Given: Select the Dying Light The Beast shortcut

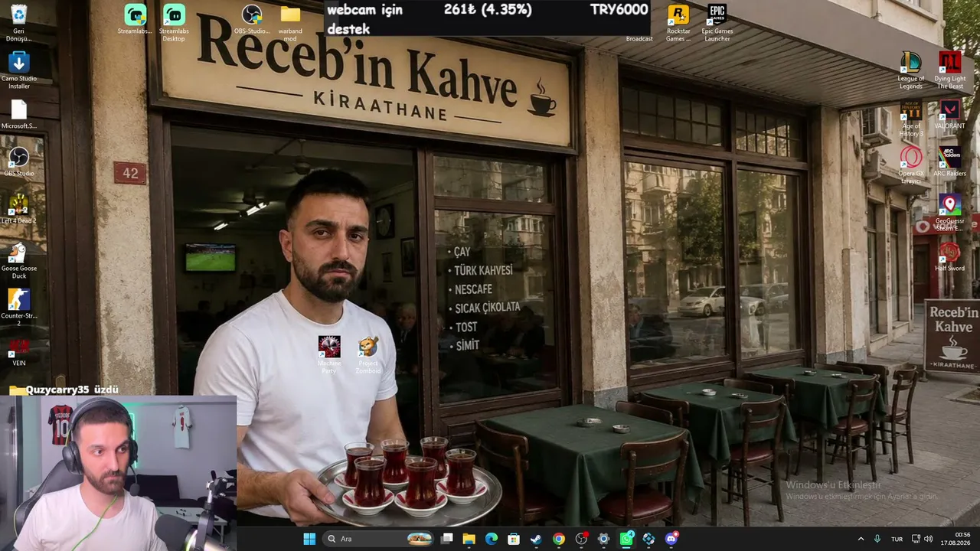Looking at the screenshot, I should pos(950,70).
